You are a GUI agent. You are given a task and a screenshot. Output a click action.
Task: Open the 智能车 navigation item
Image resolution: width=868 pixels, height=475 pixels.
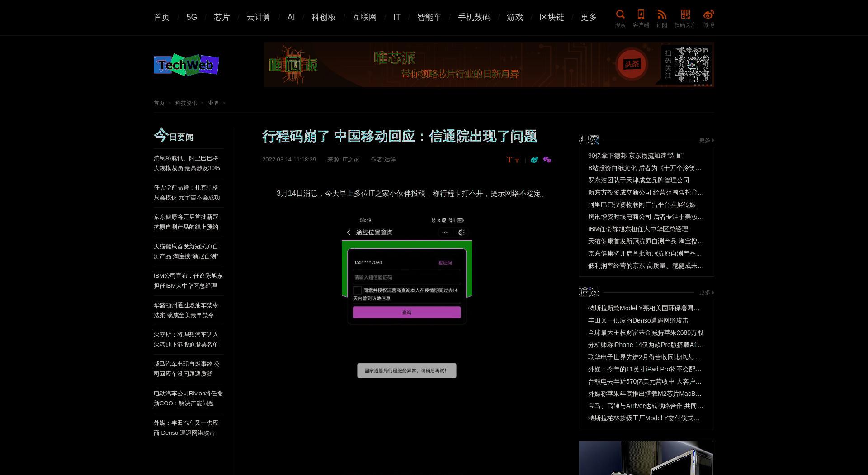[429, 17]
